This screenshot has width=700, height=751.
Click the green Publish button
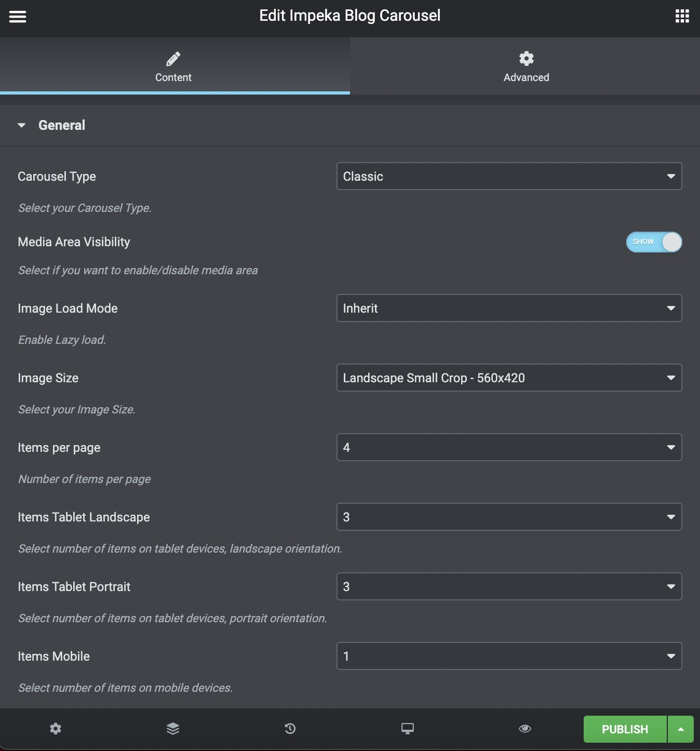625,729
